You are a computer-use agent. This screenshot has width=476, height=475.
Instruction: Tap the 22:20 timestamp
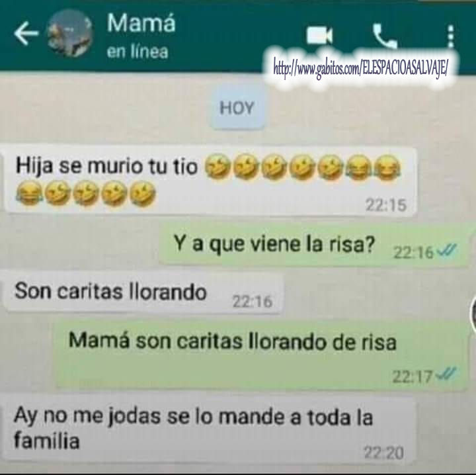pyautogui.click(x=383, y=453)
